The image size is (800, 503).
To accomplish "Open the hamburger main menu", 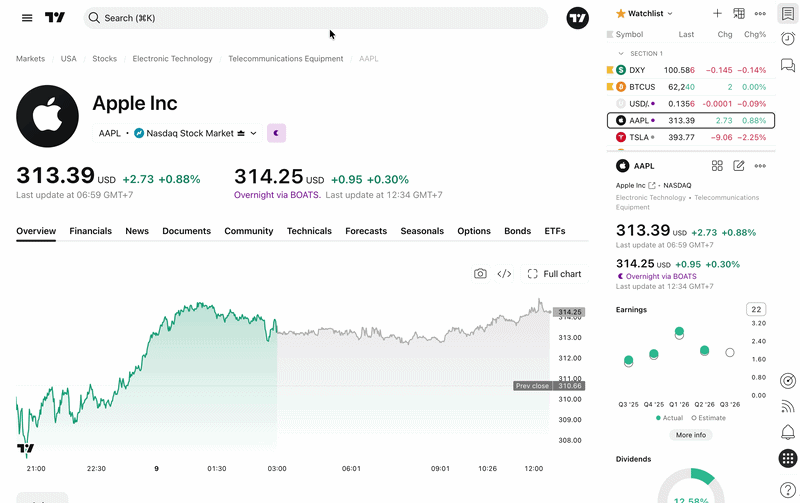I will 27,18.
